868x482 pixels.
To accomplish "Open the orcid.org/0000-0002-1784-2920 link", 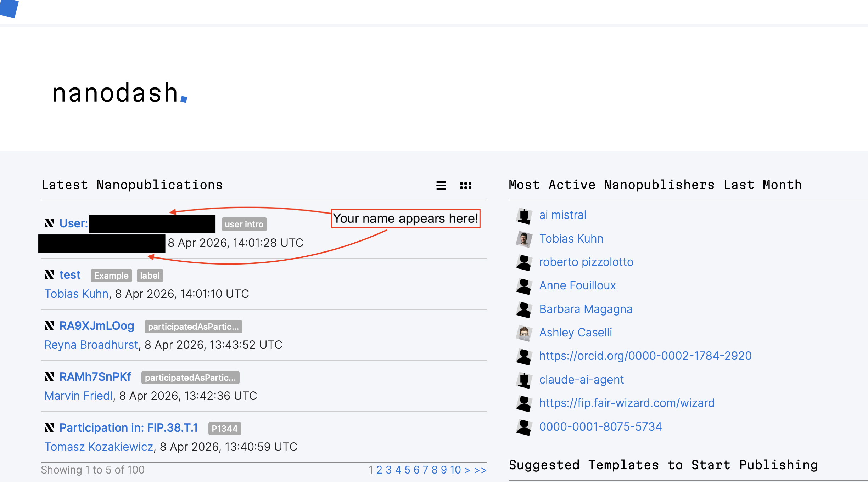I will 645,356.
